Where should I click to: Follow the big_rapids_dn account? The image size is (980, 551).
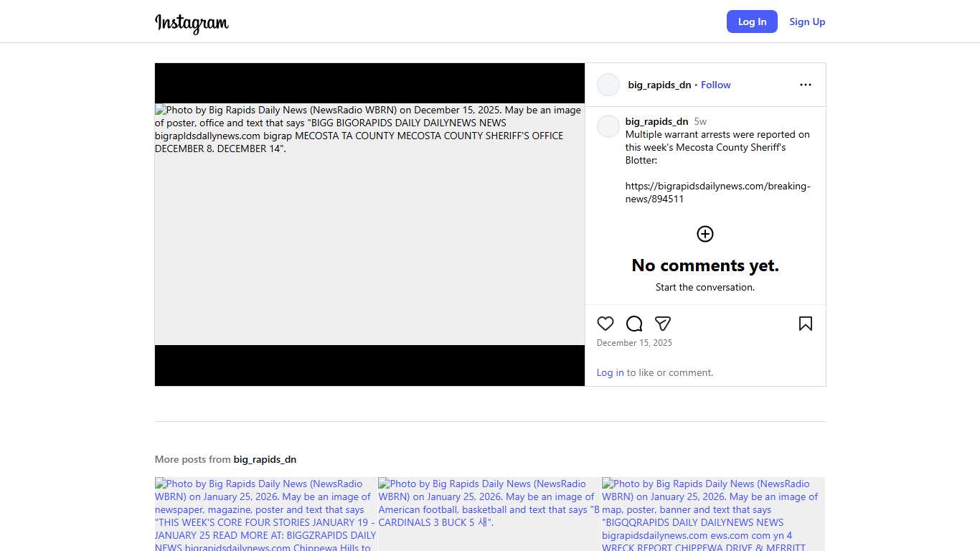coord(715,85)
